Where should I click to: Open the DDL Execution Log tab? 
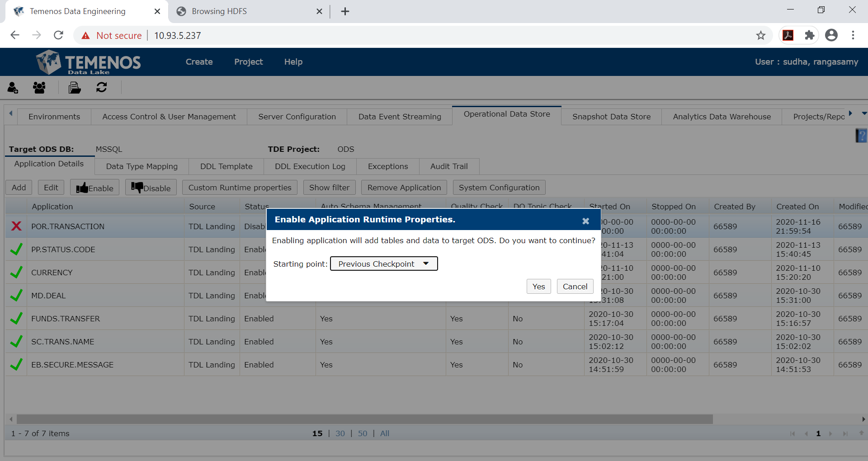point(309,166)
